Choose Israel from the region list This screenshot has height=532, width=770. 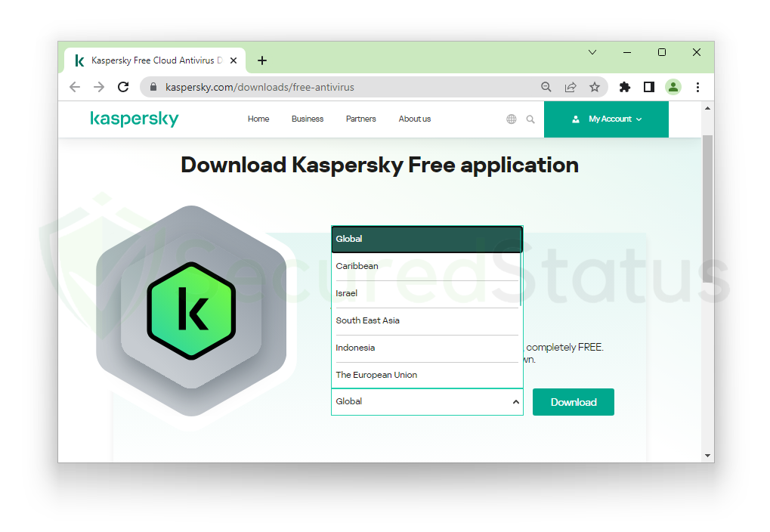click(426, 294)
